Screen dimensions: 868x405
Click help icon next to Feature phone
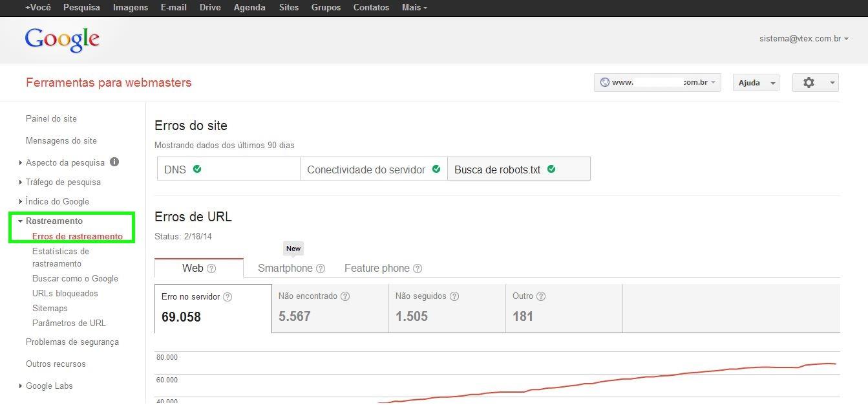pos(418,268)
